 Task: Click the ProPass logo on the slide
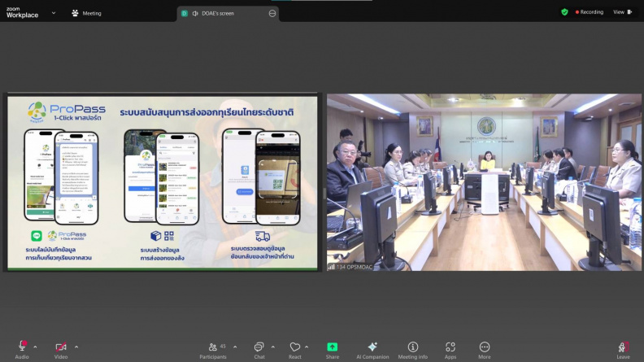pos(67,111)
